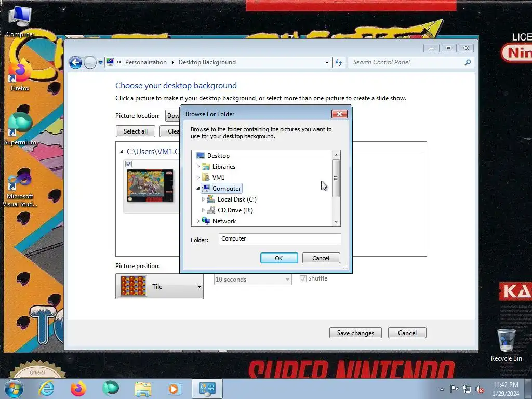Open the Computer desktop icon
This screenshot has width=532, height=399.
tap(20, 21)
